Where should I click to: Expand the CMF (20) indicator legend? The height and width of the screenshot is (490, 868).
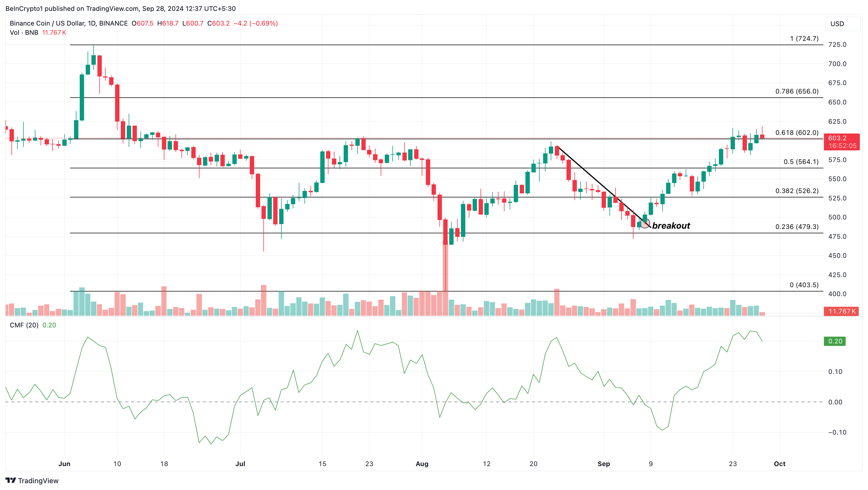click(24, 325)
